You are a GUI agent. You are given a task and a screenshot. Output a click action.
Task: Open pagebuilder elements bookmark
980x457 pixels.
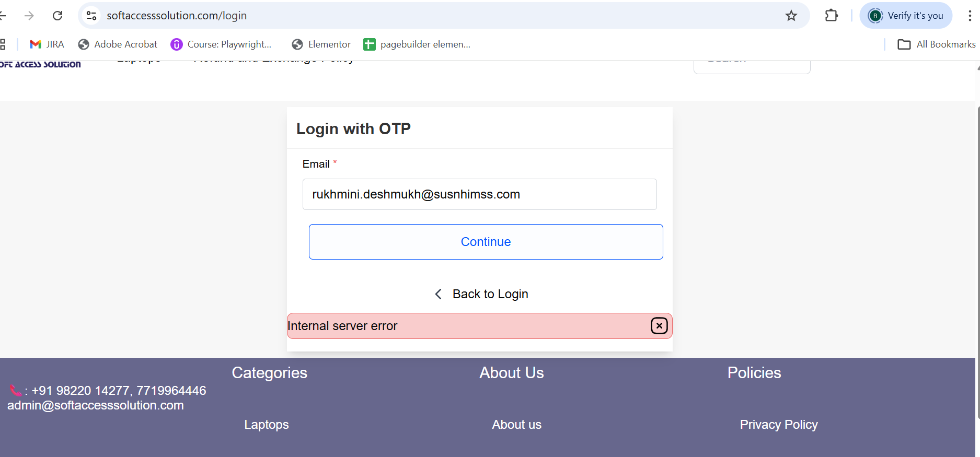[x=417, y=44]
